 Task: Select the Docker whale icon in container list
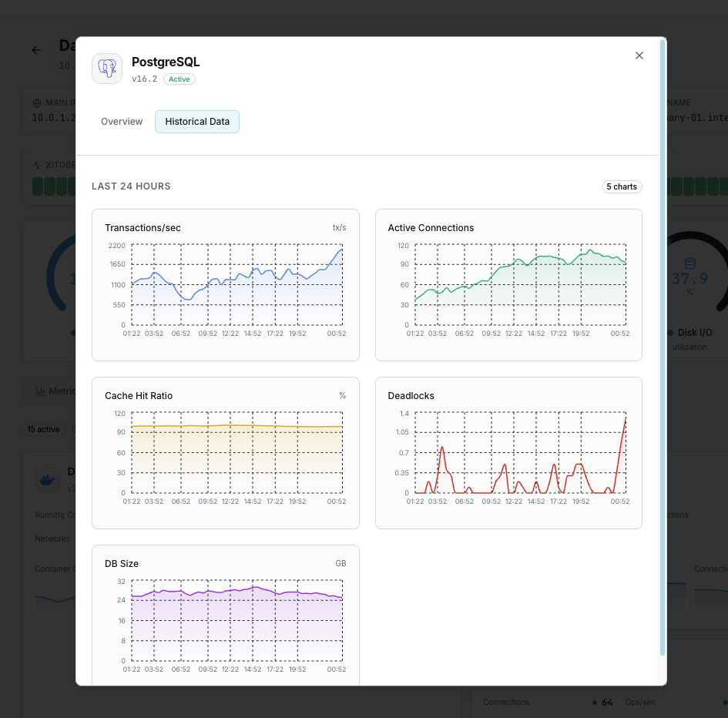(47, 479)
